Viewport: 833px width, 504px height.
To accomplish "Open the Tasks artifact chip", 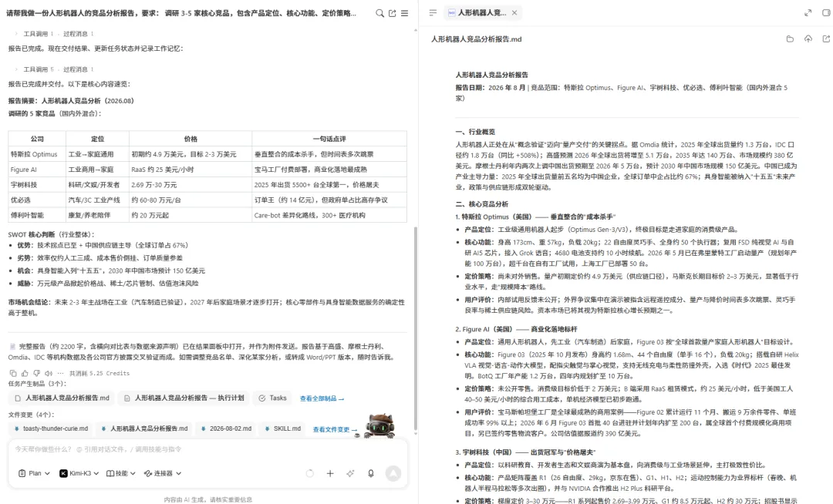I will [272, 398].
